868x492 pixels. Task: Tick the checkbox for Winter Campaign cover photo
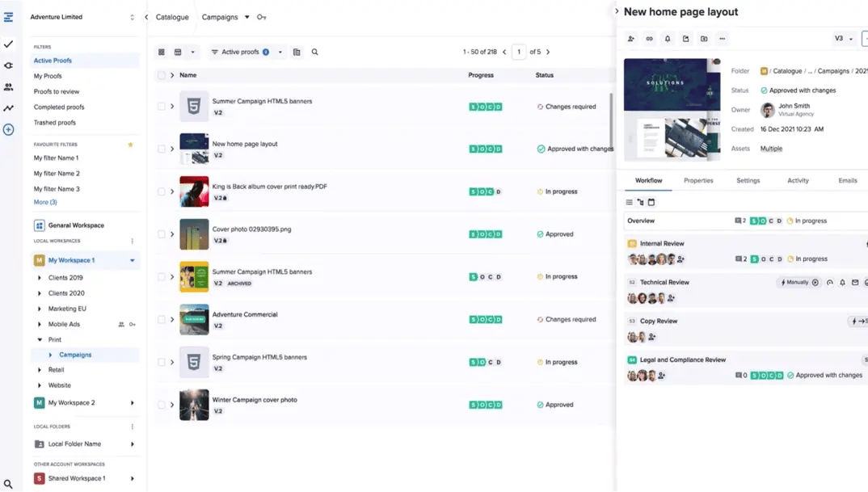coord(162,405)
